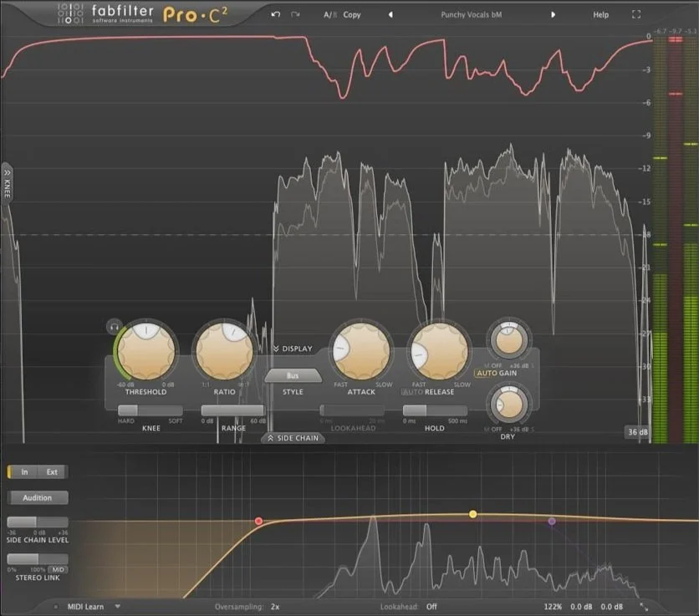Toggle the MID stereo link mode
Screen dimensions: 699x616
58,570
